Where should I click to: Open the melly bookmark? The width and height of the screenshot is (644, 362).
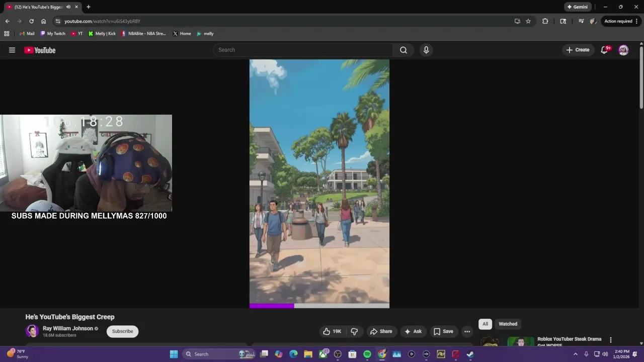[x=205, y=34]
